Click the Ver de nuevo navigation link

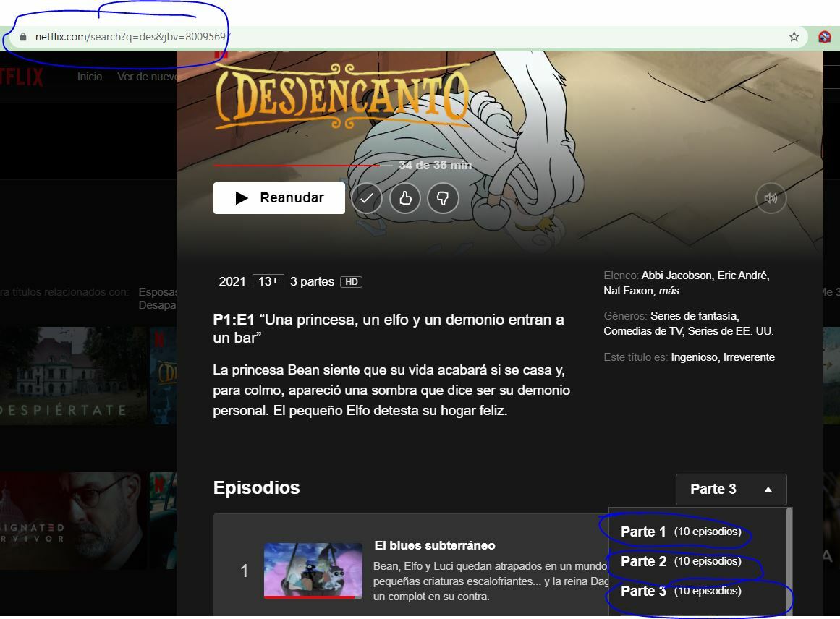tap(147, 77)
